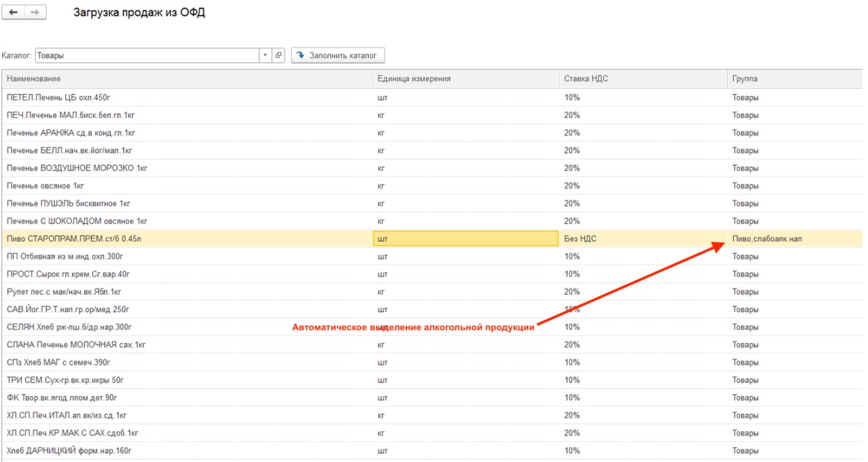The image size is (868, 462).
Task: Click the 20% VAT cell for Рулет пес.
Action: point(643,292)
